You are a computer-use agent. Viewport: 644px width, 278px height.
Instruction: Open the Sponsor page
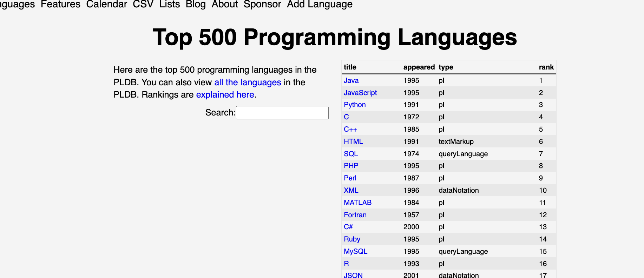[x=262, y=4]
